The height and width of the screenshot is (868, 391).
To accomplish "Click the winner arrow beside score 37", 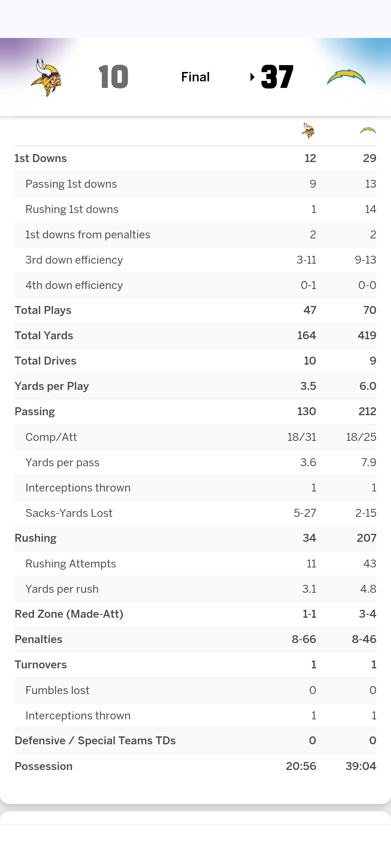I will (252, 77).
